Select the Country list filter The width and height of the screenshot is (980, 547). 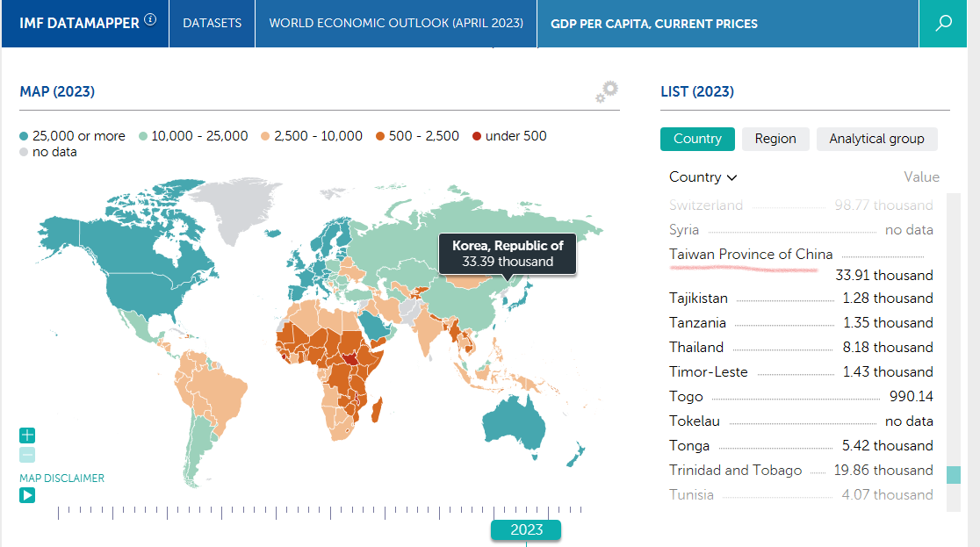click(x=697, y=139)
